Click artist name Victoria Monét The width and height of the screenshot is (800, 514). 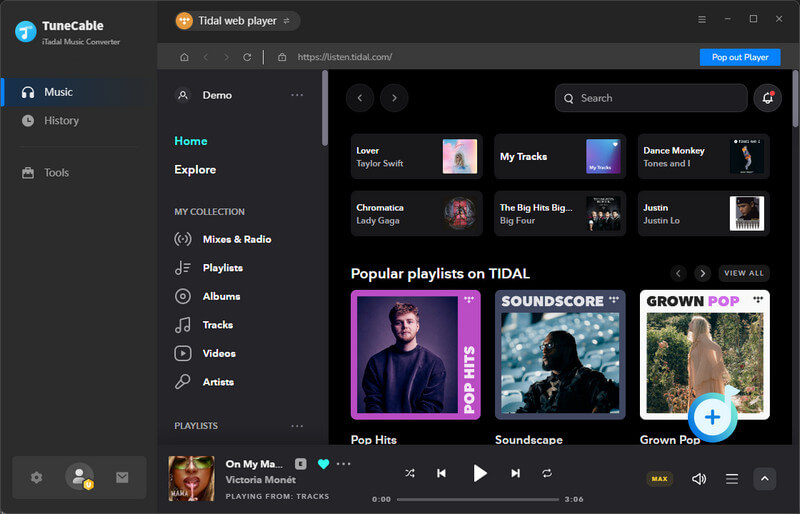point(261,480)
